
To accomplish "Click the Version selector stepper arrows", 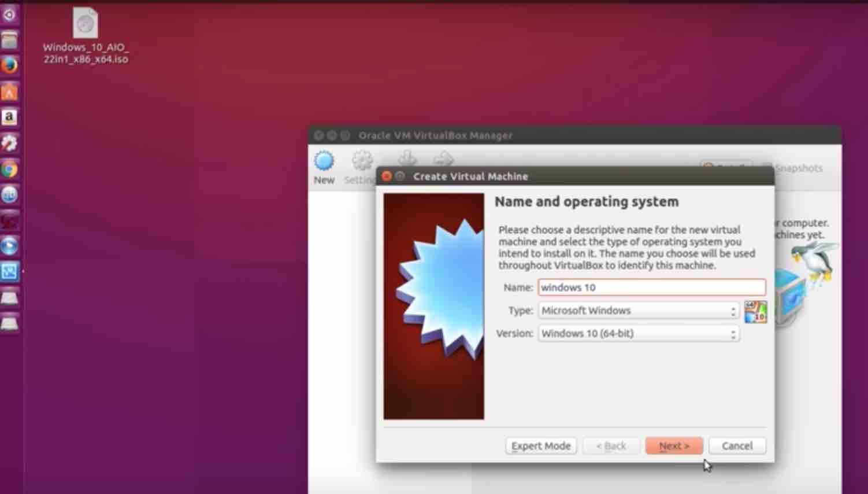I will click(732, 333).
